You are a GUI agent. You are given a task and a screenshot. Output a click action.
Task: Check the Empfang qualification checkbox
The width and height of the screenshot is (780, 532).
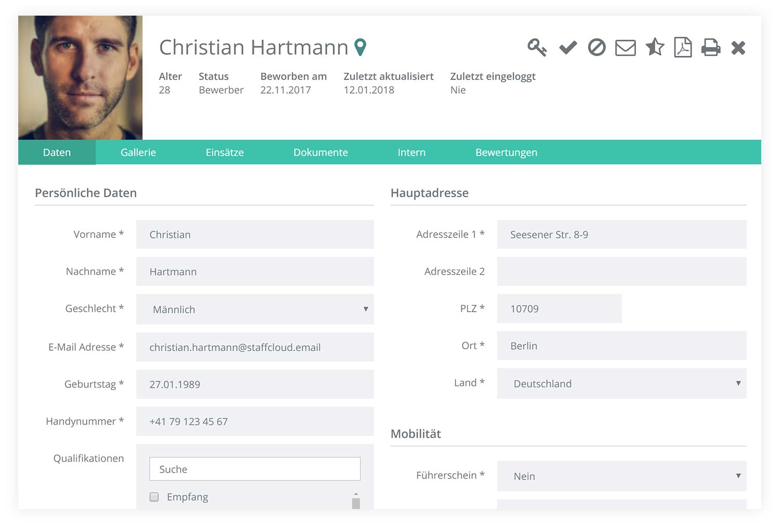coord(154,497)
